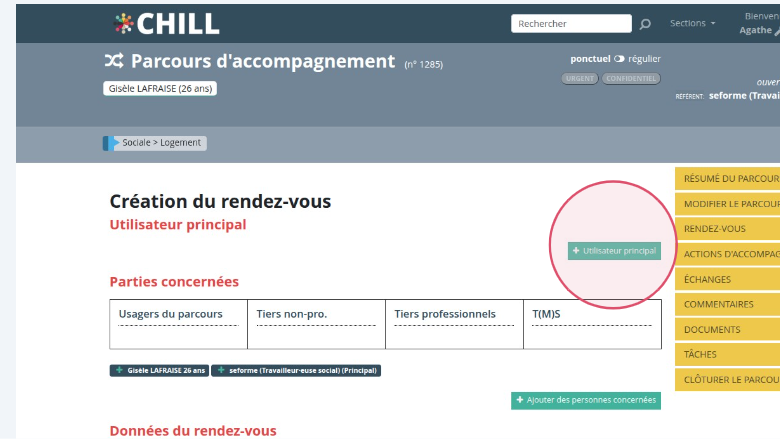
Task: Open the RÉSUMÉ DU PARCOURS menu item
Action: click(x=729, y=179)
